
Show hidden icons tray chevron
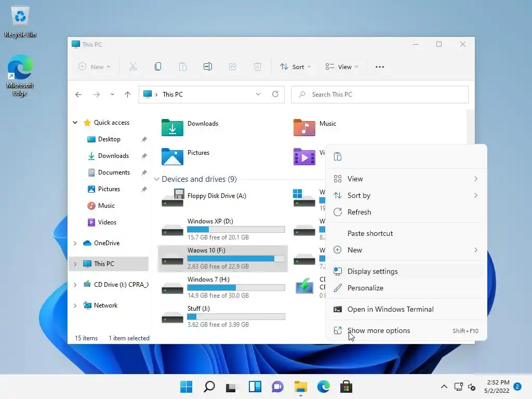444,387
